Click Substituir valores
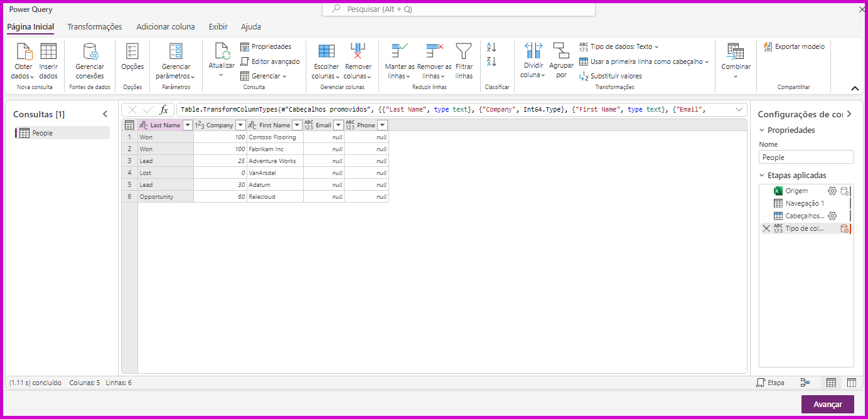This screenshot has width=868, height=419. tap(610, 76)
